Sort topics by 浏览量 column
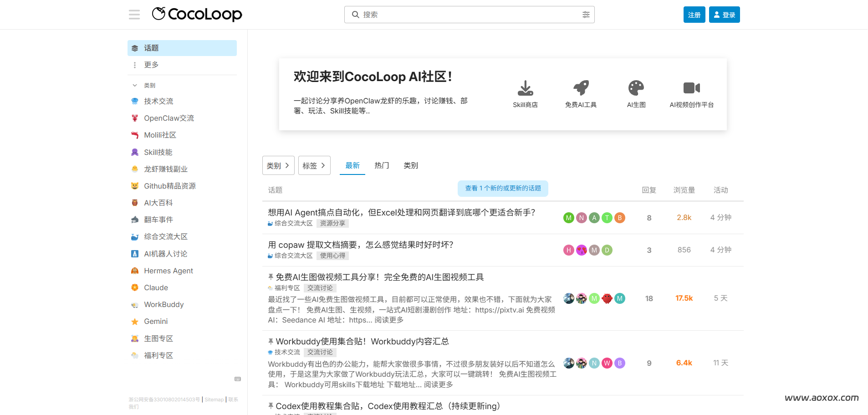This screenshot has height=415, width=868. point(684,190)
